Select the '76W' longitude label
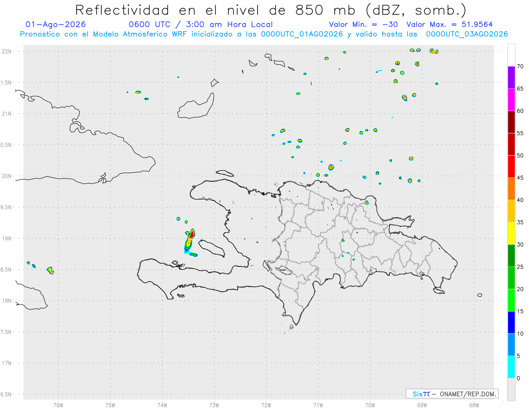The width and height of the screenshot is (532, 411). point(58,405)
